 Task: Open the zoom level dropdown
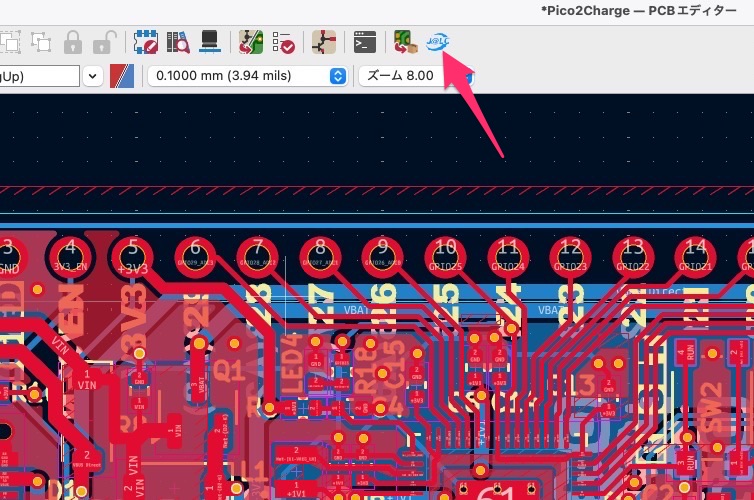[410, 76]
